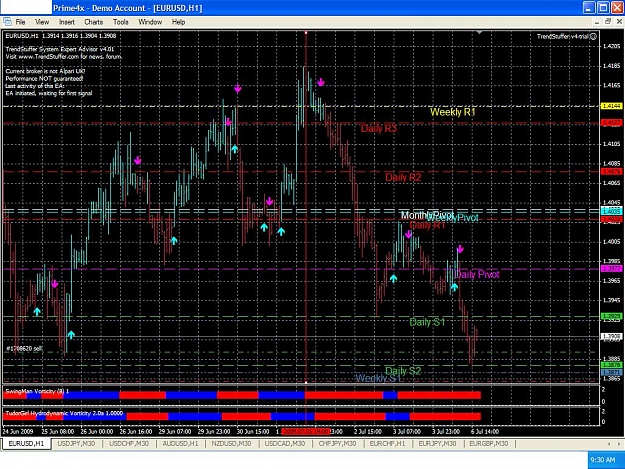Switch to the AUDUSD,H1 chart tab

coord(180,443)
